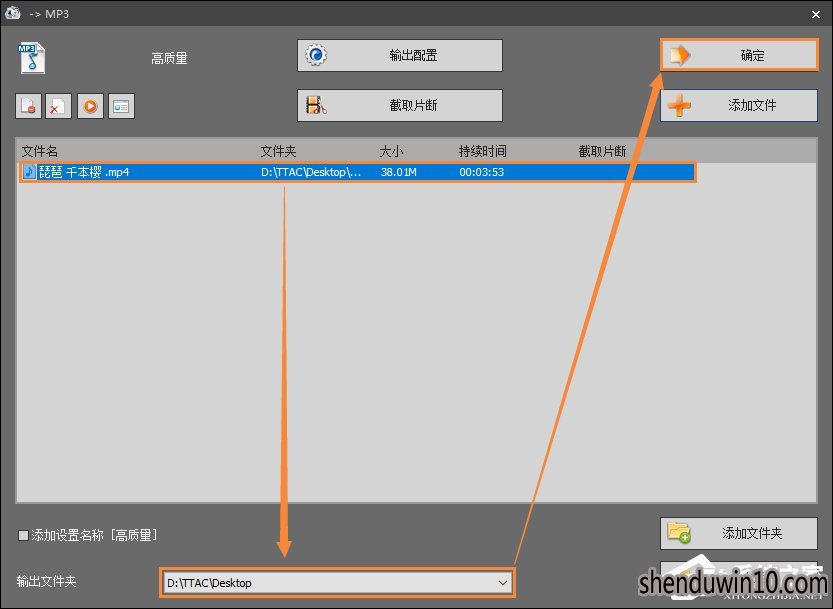Click the app icon in title bar
Image resolution: width=833 pixels, height=609 pixels.
pyautogui.click(x=12, y=13)
